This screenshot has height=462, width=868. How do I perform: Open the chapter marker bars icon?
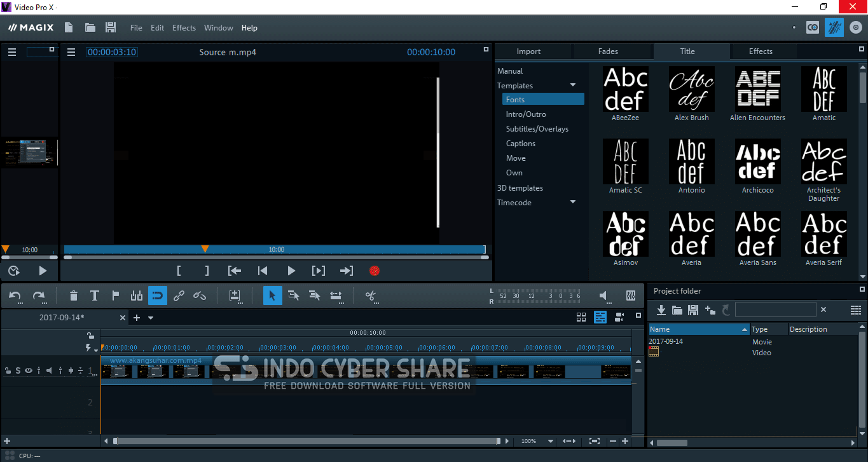pos(137,296)
